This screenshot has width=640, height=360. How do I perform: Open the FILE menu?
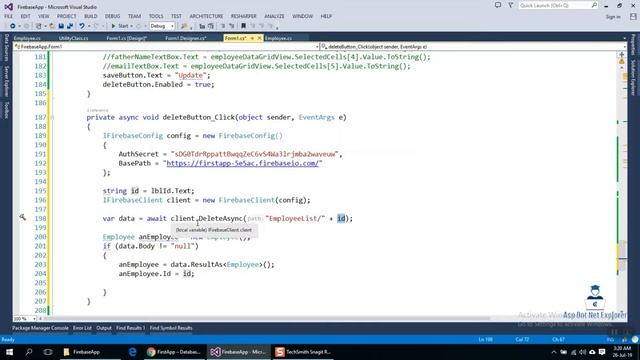pos(9,16)
